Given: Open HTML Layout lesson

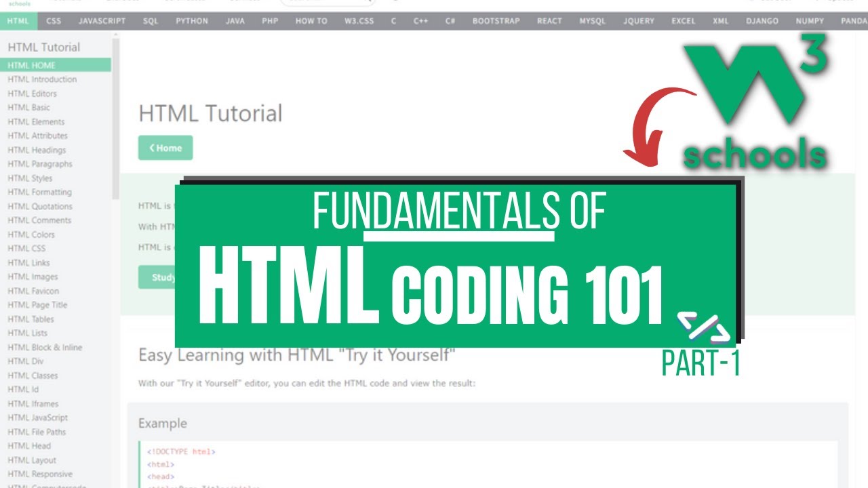Looking at the screenshot, I should point(33,460).
